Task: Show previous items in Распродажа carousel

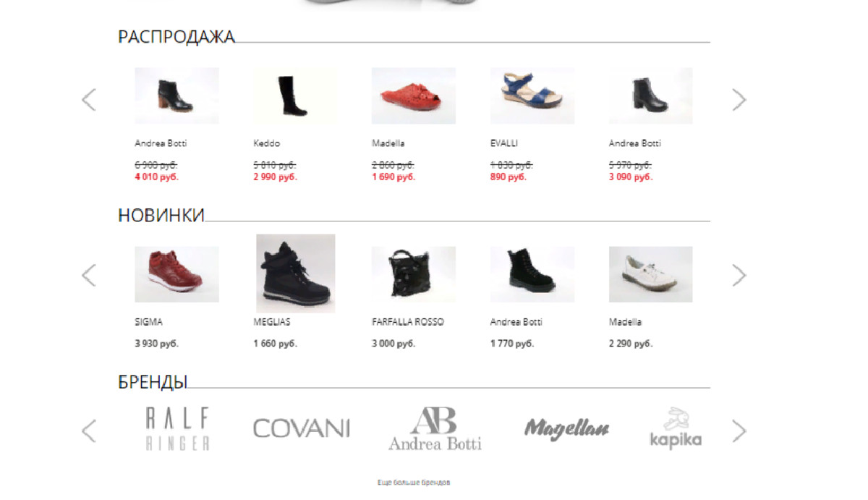Action: pos(88,99)
